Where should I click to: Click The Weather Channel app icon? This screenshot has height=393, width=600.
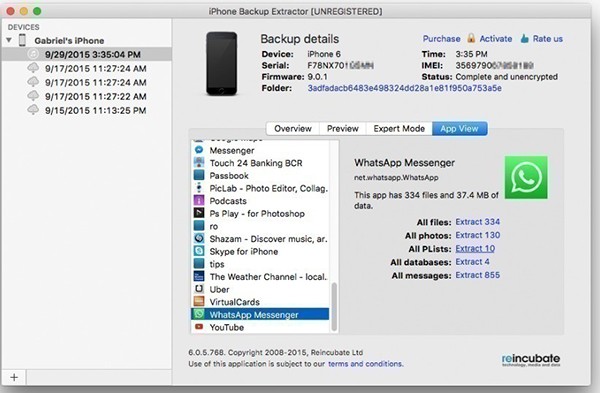tap(199, 276)
